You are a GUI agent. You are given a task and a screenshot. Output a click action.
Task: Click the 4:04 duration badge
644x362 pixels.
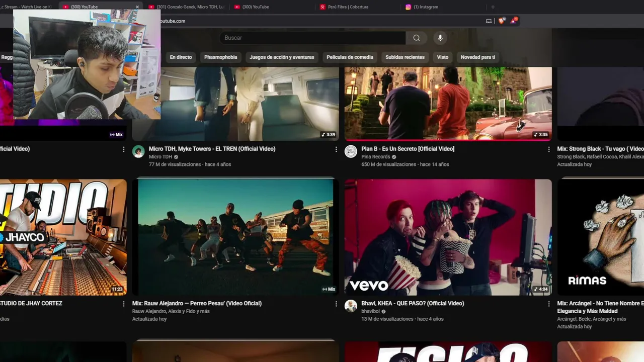(541, 289)
